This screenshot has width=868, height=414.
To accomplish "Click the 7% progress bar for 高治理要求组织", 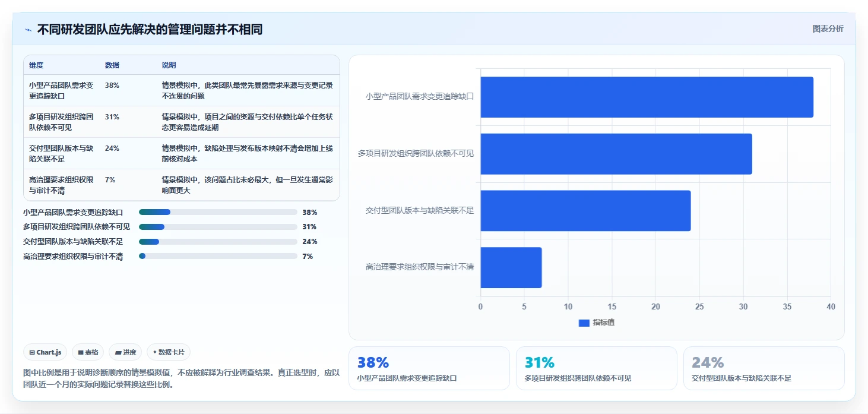I will 218,256.
